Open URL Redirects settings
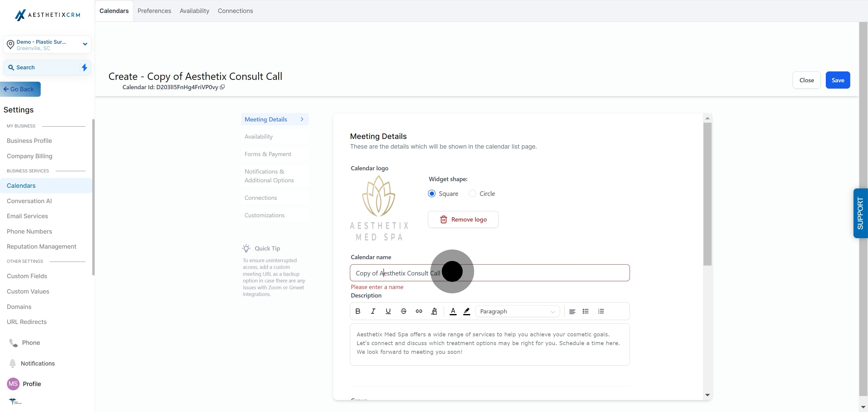 [27, 322]
